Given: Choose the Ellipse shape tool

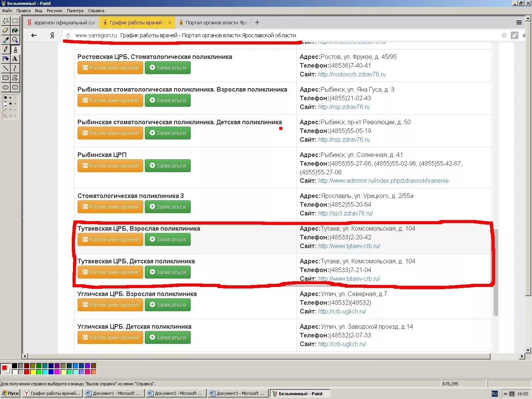Looking at the screenshot, I should point(6,87).
